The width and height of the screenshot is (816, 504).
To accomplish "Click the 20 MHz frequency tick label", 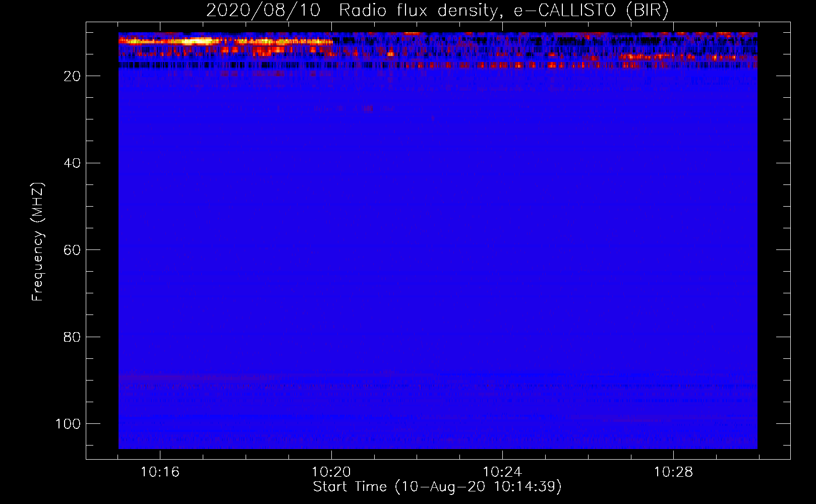I will (x=72, y=76).
